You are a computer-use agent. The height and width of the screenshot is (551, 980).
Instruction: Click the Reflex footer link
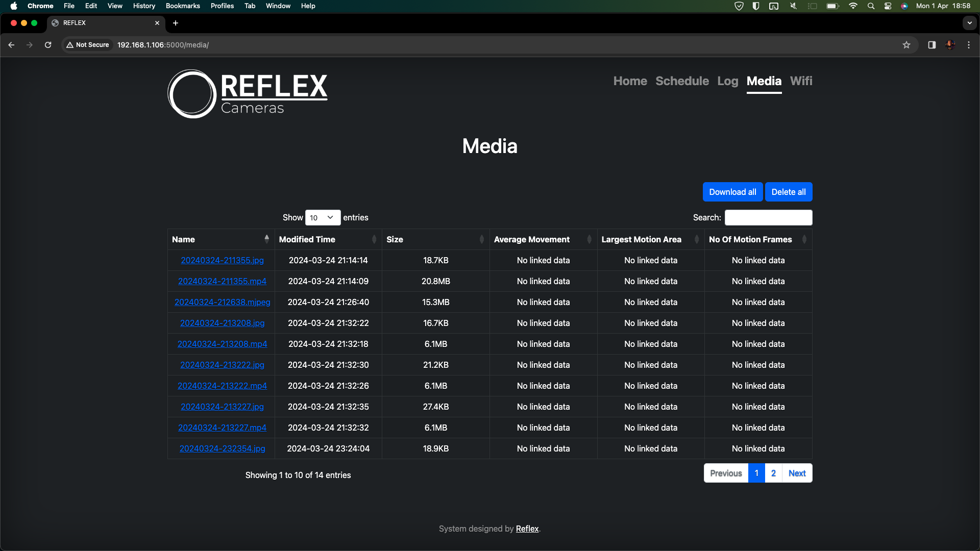[x=527, y=529]
